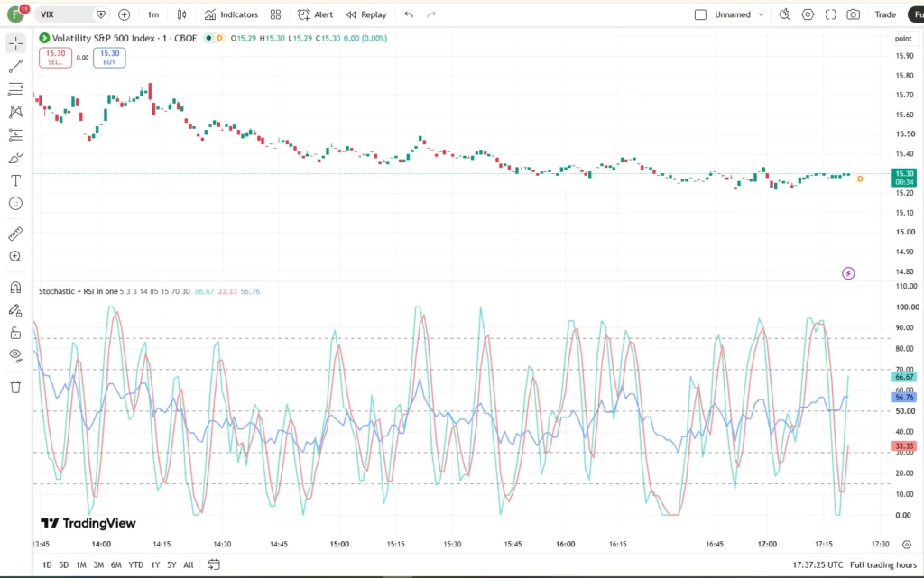
Task: Activate the zoom in tool
Action: point(16,257)
